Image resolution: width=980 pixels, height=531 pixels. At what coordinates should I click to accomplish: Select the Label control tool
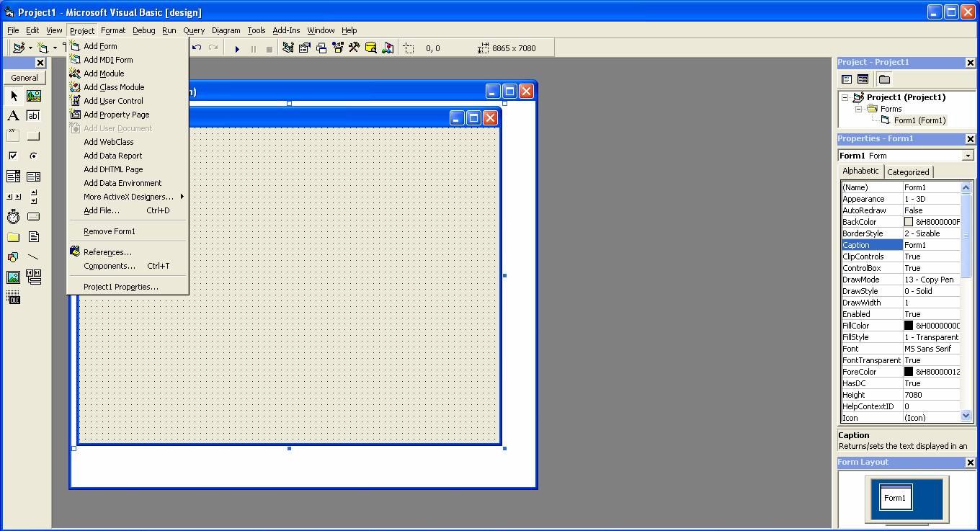[x=14, y=116]
